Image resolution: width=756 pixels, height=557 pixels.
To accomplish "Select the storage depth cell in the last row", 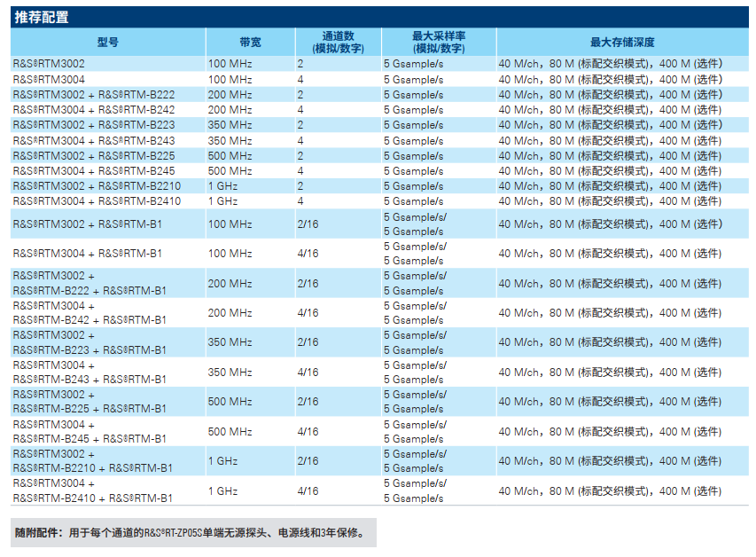I will pyautogui.click(x=610, y=490).
